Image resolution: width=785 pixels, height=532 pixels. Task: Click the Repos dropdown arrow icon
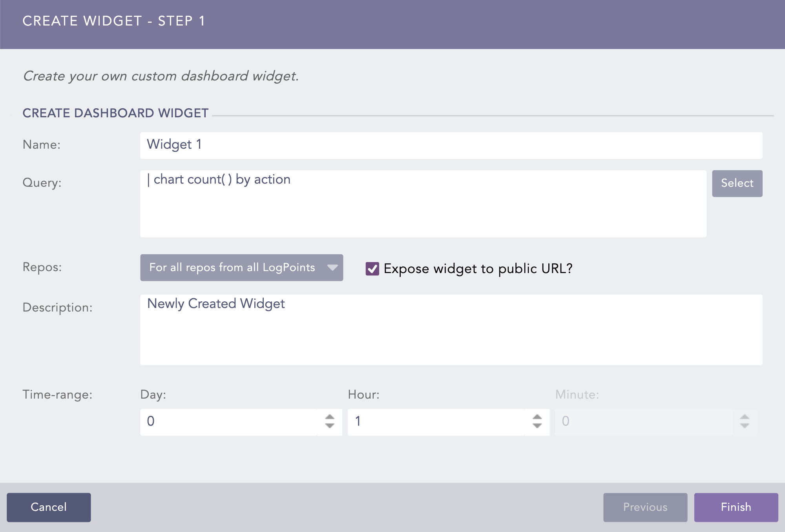pos(332,268)
